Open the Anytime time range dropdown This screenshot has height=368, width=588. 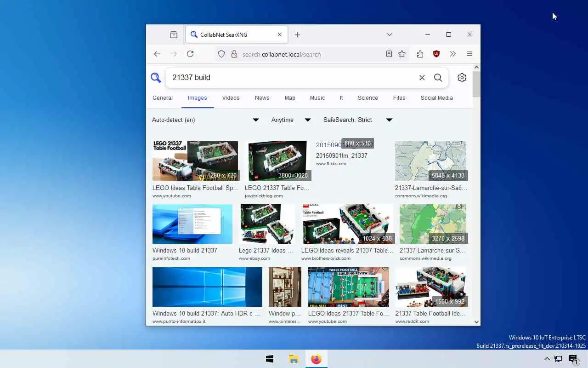coord(291,120)
